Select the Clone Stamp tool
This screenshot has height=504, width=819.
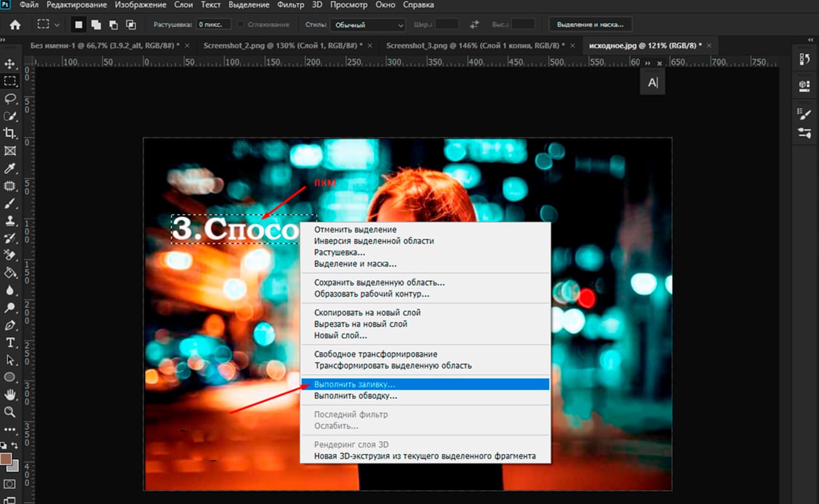pyautogui.click(x=10, y=221)
